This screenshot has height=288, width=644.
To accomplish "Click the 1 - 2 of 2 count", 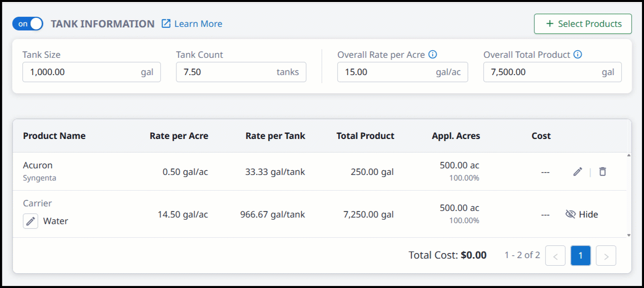I will point(522,255).
